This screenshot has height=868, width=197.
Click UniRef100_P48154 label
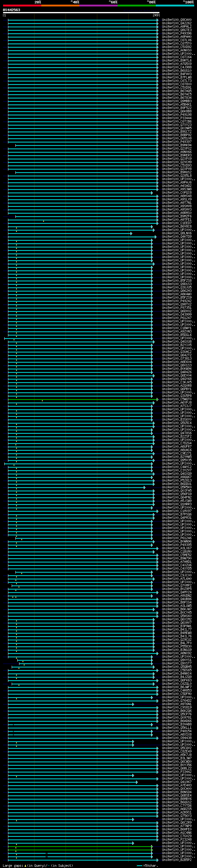point(176,731)
